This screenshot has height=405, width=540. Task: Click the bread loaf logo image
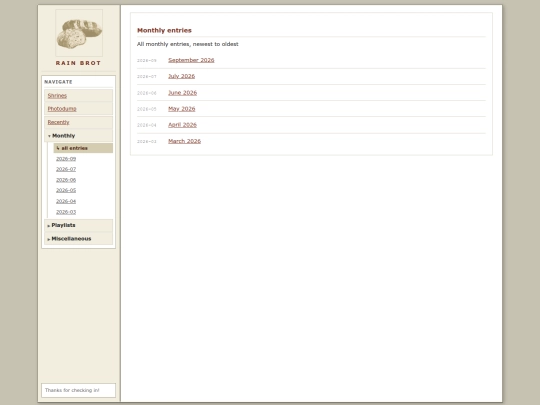pos(79,33)
